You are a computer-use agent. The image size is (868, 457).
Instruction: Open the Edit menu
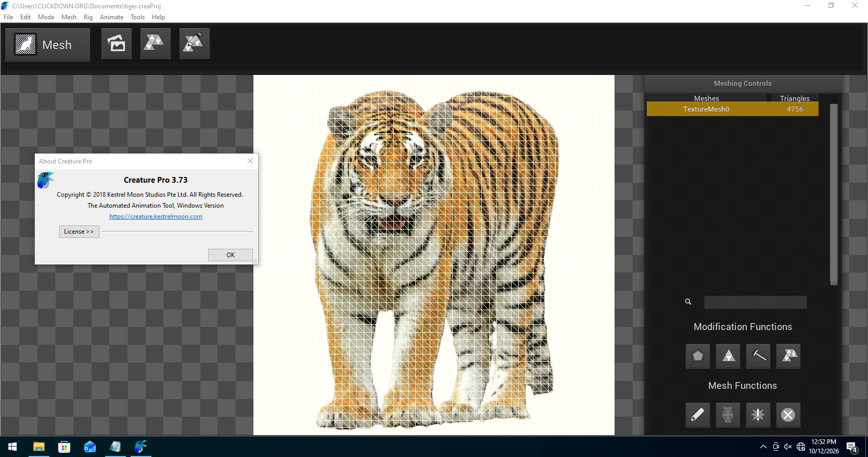pos(25,17)
